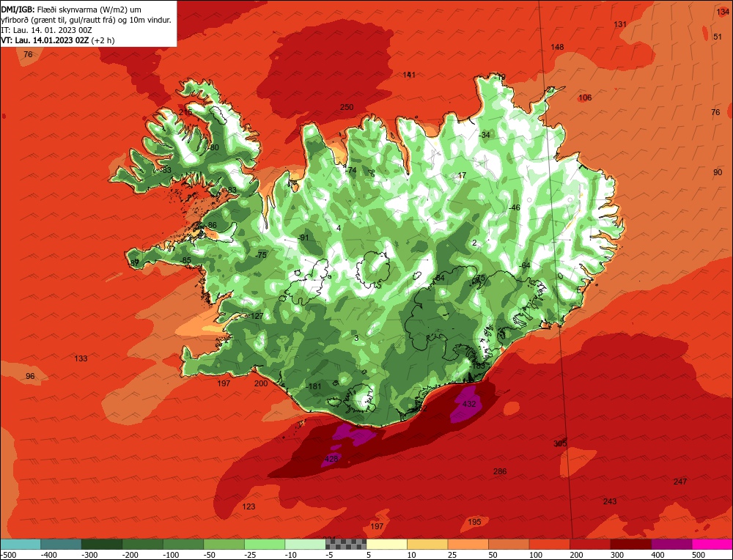This screenshot has width=733, height=560.
Task: Click the "250" value north of Iceland
Action: click(x=347, y=107)
